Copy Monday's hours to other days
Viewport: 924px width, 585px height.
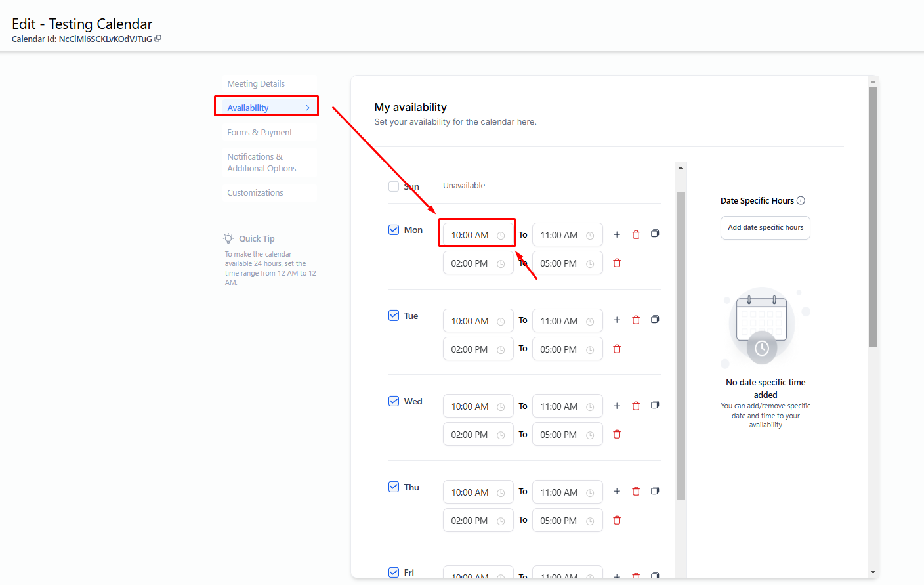[655, 234]
